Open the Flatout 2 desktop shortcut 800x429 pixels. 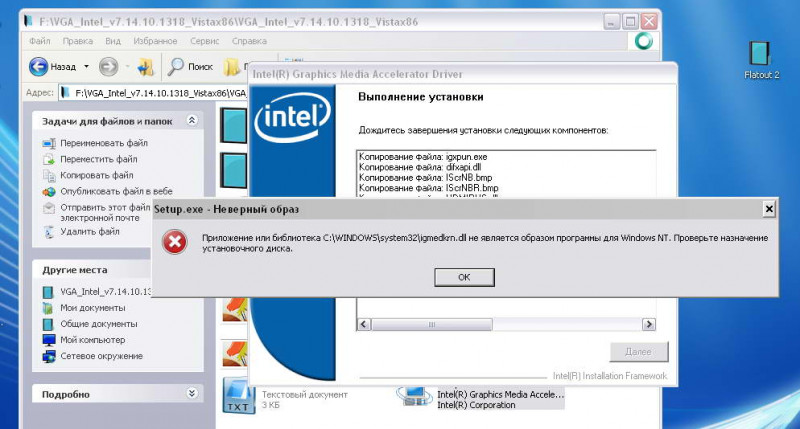click(761, 60)
